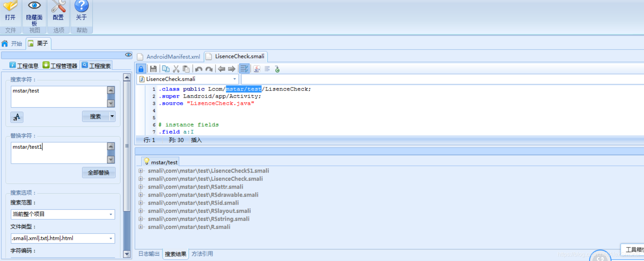The image size is (644, 261).
Task: Click the navigate back left arrow
Action: [222, 69]
